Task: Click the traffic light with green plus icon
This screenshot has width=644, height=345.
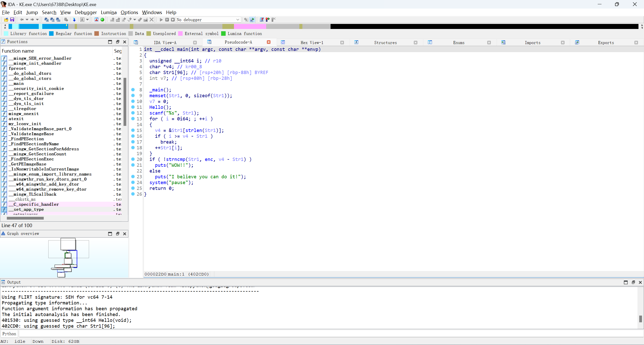Action: point(267,20)
